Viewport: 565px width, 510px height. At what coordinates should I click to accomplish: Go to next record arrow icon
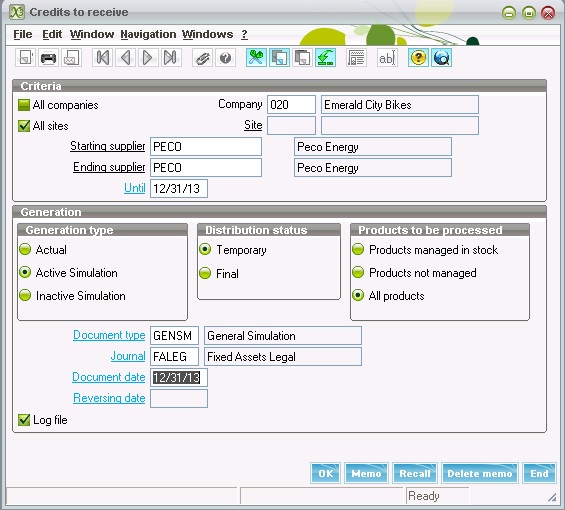(147, 58)
